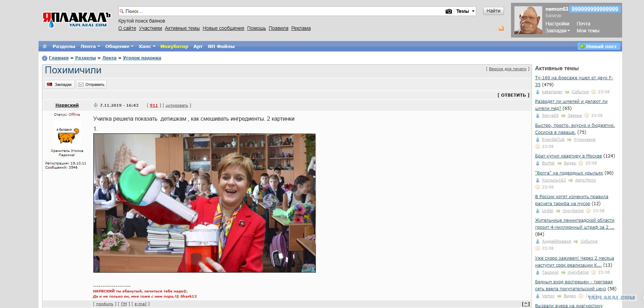Viewport: 644px width, 308px height.
Task: Open Мои темы in user panel
Action: tap(588, 31)
